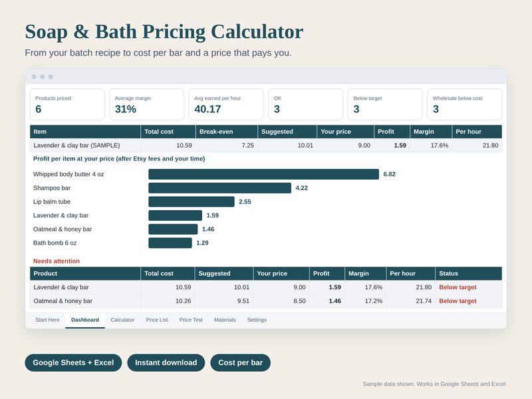The height and width of the screenshot is (399, 532).
Task: Select the Wholesale below cost card
Action: pyautogui.click(x=464, y=104)
